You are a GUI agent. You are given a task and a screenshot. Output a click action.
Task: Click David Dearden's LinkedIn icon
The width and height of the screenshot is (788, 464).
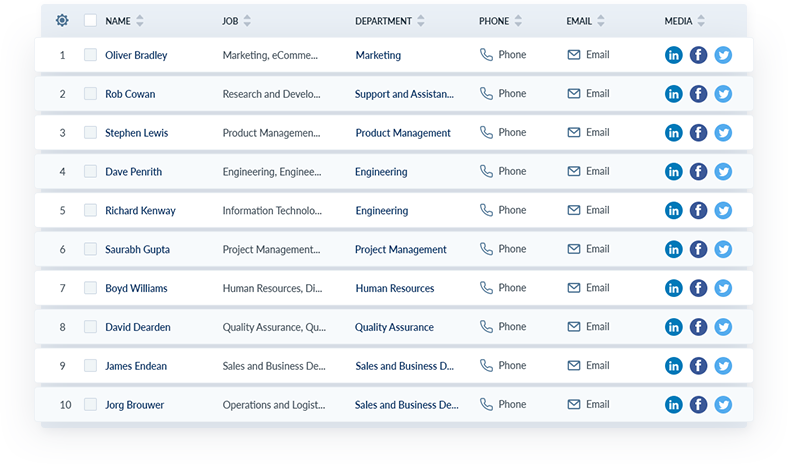tap(673, 327)
